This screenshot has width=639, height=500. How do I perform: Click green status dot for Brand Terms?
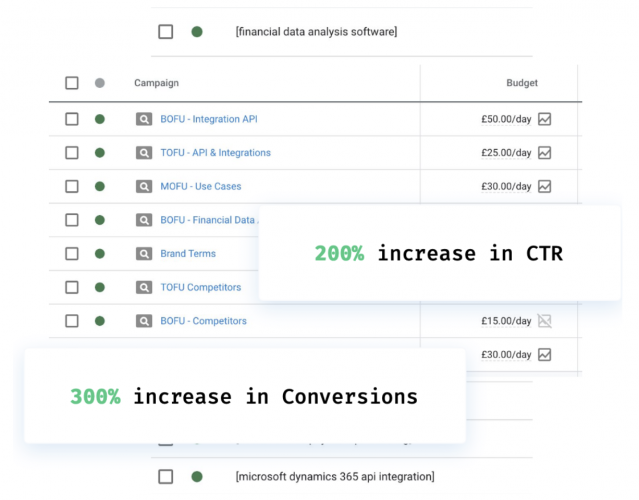point(100,253)
